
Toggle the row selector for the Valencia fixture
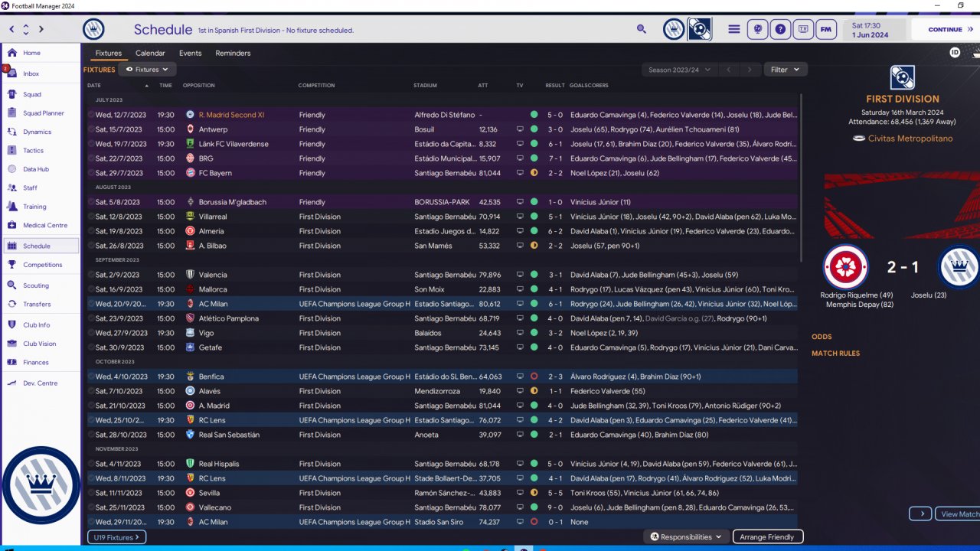[90, 275]
